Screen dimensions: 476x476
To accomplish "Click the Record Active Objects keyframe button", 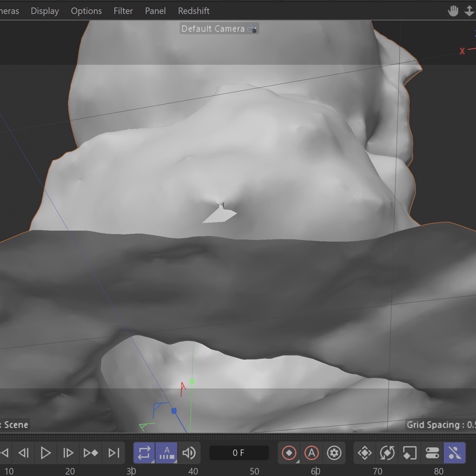I will (289, 453).
